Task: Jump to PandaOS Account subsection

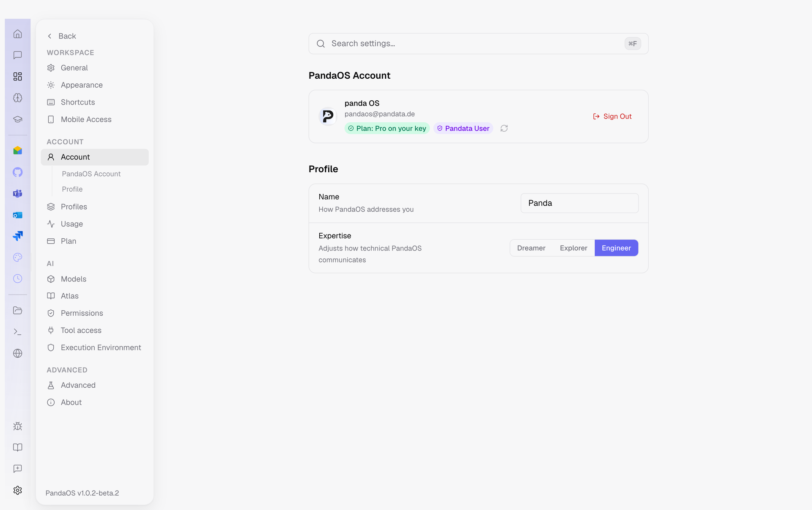Action: [x=91, y=174]
